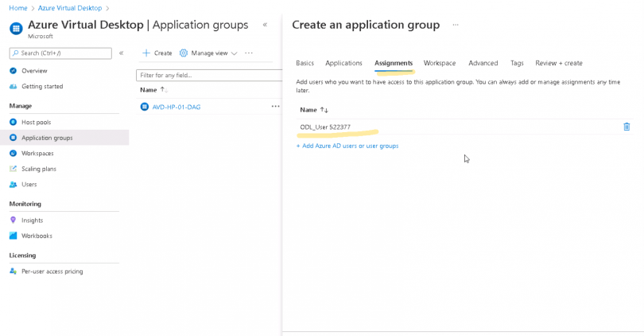Collapse the Application groups blade
Screen dimensions: 644x336
265,25
